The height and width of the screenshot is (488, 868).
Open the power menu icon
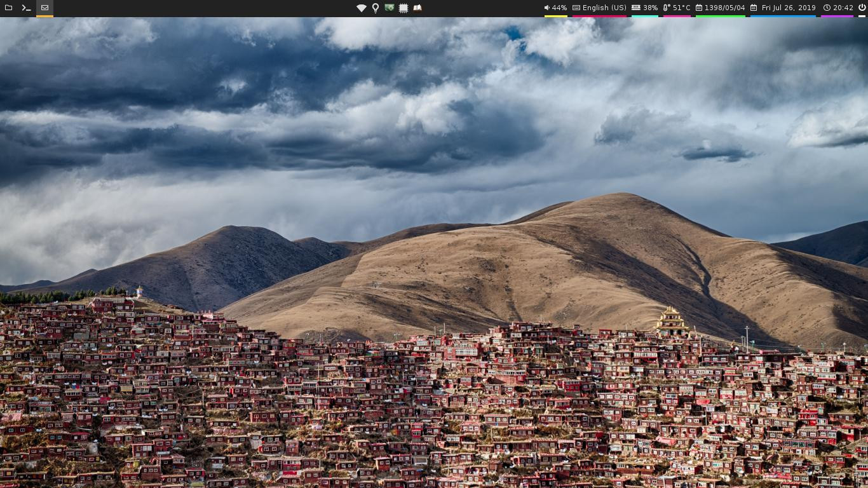click(x=862, y=8)
